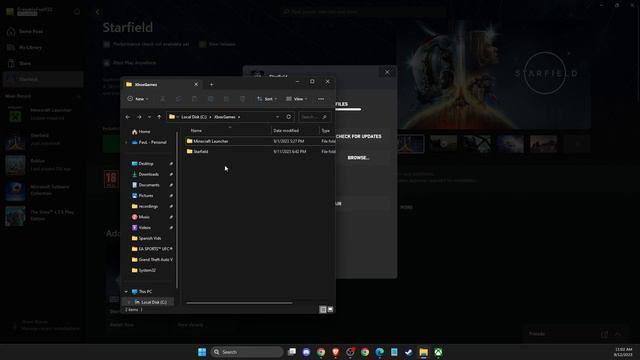Expand the Paul - Personal tree node
This screenshot has width=640, height=360.
coord(126,142)
